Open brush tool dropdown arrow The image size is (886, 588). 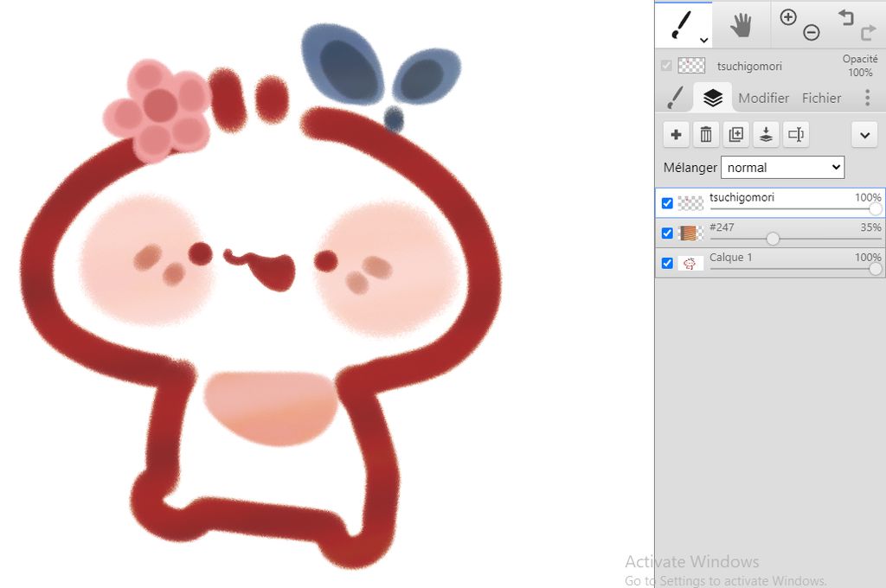[703, 40]
